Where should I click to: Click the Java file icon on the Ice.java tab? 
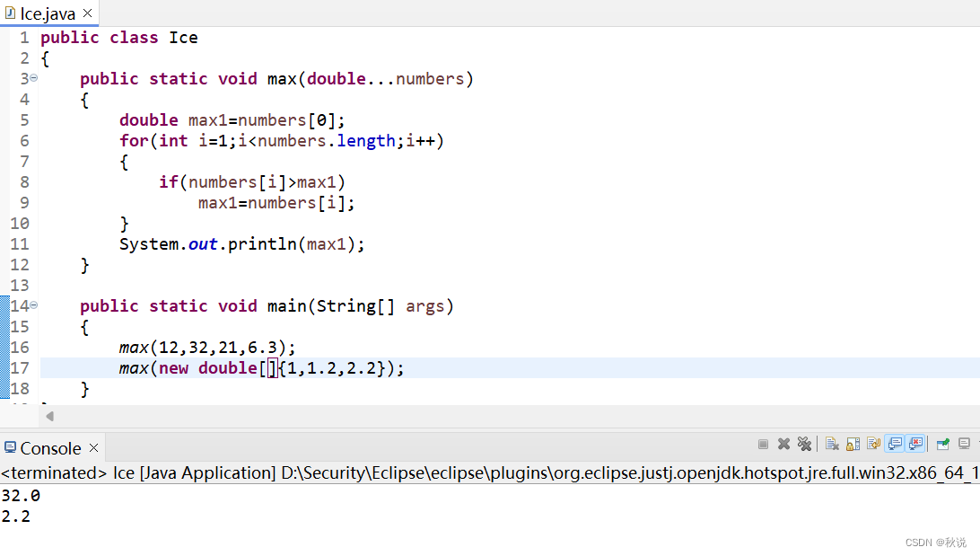pyautogui.click(x=10, y=13)
